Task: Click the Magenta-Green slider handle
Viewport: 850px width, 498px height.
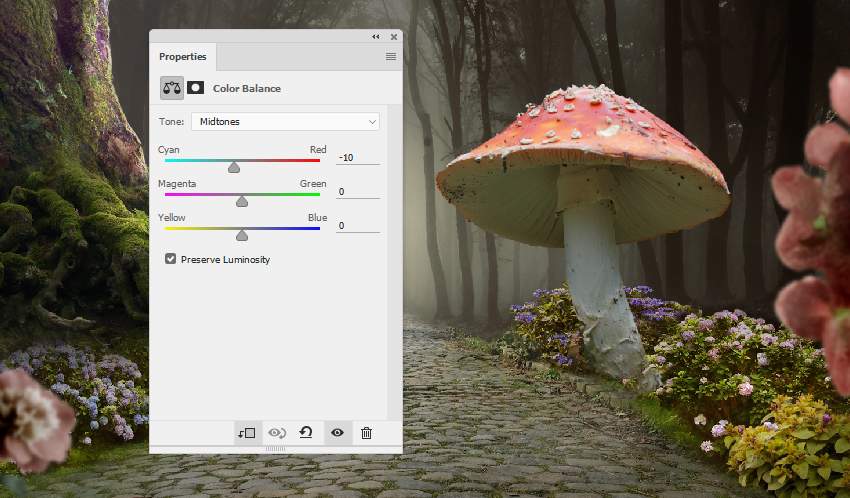Action: pyautogui.click(x=242, y=201)
